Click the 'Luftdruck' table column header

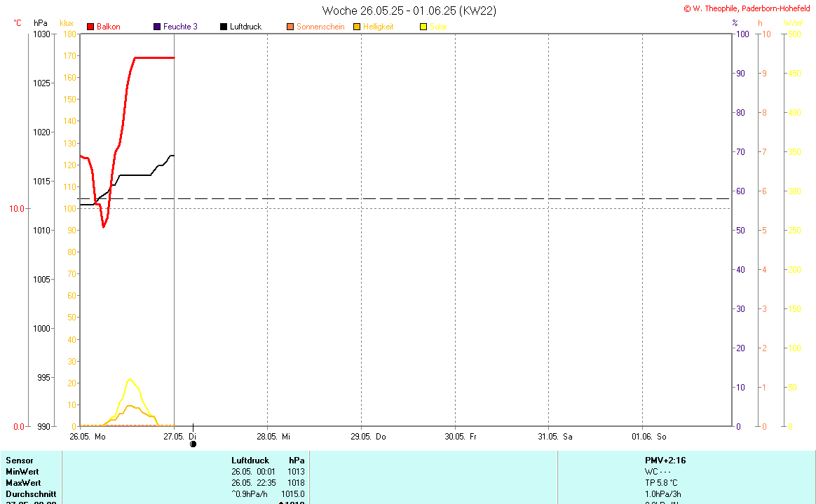(250, 461)
